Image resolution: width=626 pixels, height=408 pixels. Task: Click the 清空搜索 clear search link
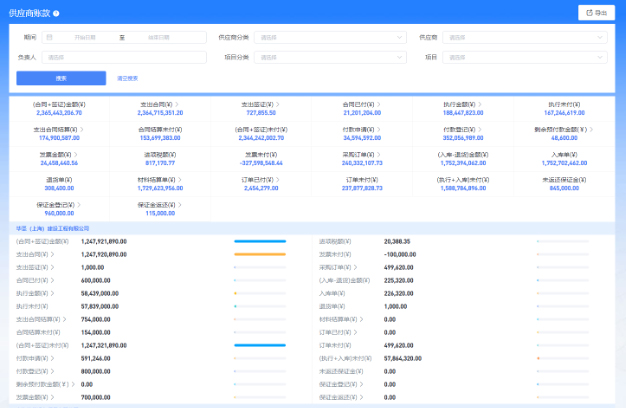pos(128,78)
